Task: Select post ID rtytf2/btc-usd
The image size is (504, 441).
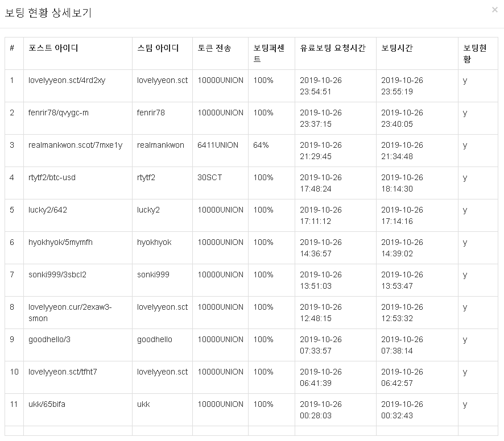Action: click(x=52, y=178)
